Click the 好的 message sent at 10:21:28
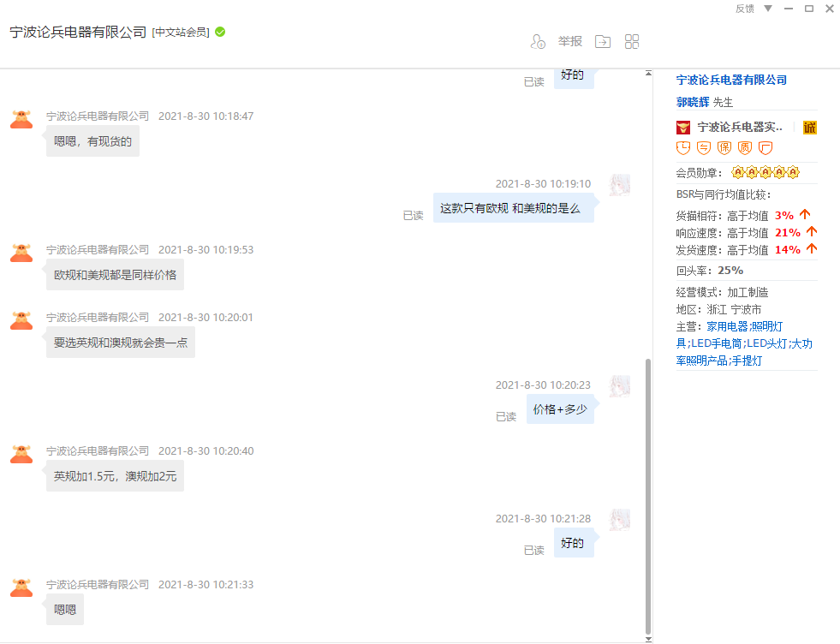840x644 pixels. (x=574, y=543)
